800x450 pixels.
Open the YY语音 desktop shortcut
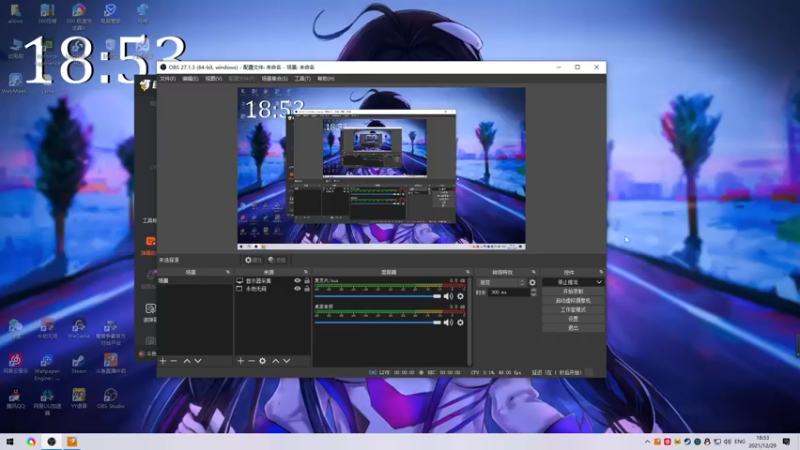point(79,398)
